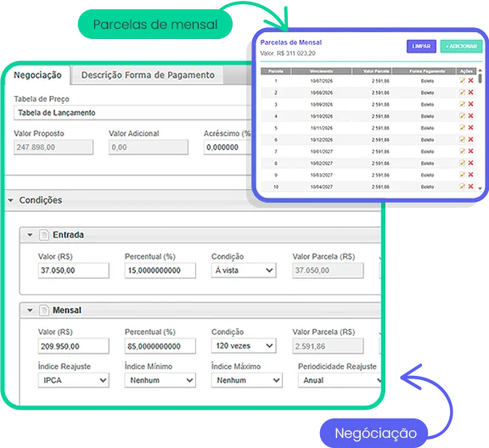Screen dimensions: 489x448
Task: Collapse the Entrada panel arrow
Action: (x=30, y=235)
